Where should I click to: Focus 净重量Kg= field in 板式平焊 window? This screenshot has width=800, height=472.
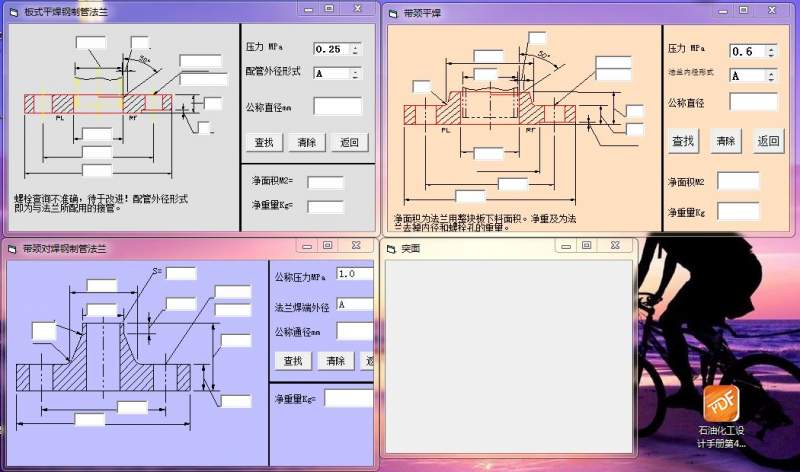326,207
